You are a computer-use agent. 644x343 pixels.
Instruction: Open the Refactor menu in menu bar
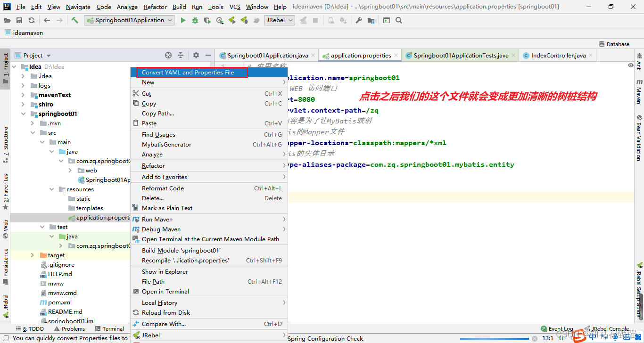pyautogui.click(x=155, y=7)
